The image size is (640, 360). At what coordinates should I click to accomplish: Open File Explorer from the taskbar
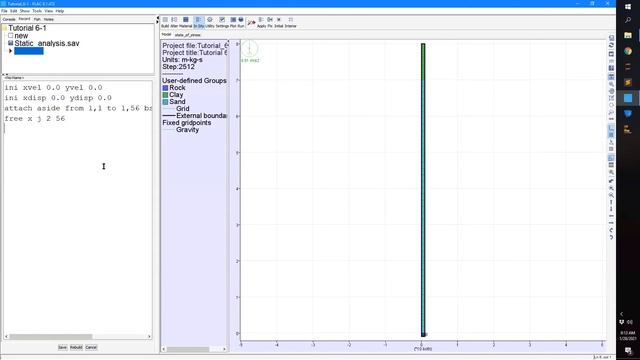click(x=628, y=36)
